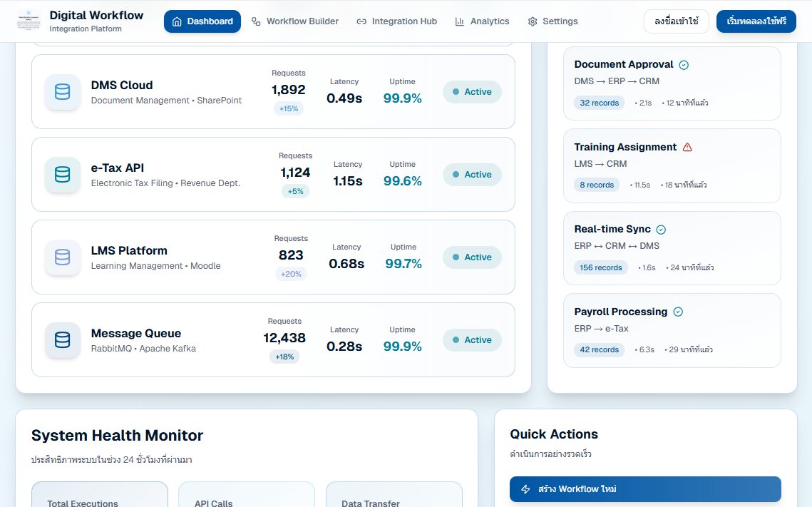
Task: Select the Dashboard navigation button
Action: click(x=202, y=21)
